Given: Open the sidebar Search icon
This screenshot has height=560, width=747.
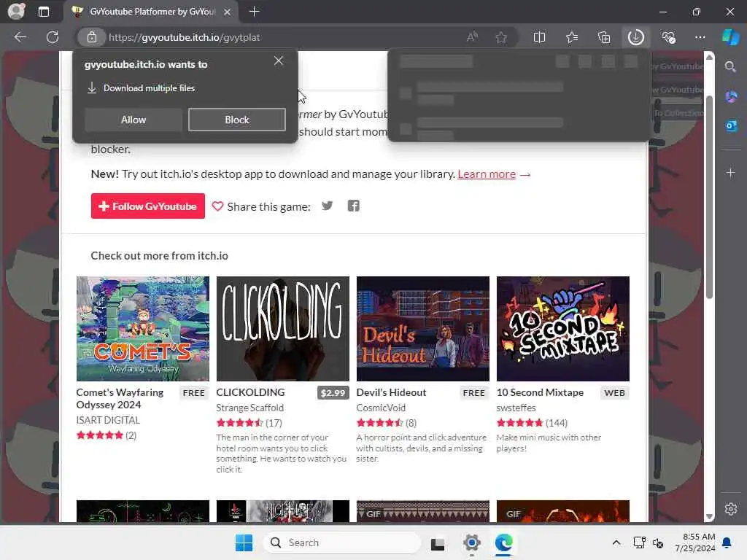Looking at the screenshot, I should [730, 66].
